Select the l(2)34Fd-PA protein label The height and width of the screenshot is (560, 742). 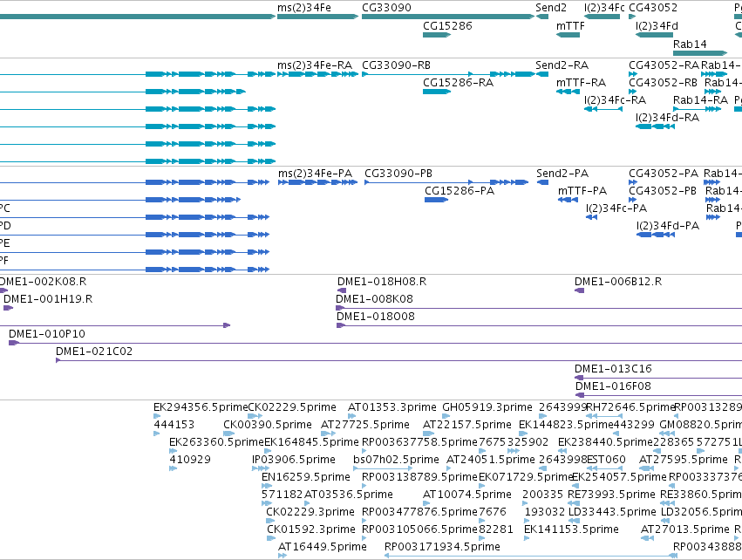coord(668,226)
